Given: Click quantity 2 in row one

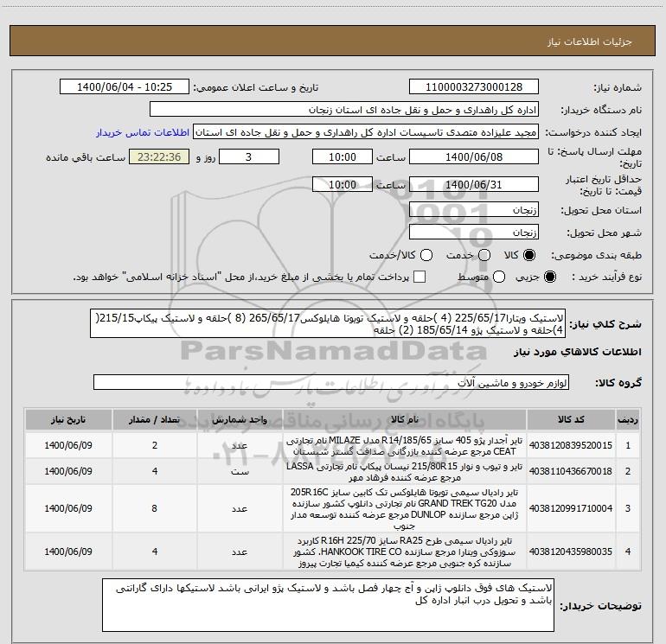Looking at the screenshot, I should coord(155,445).
